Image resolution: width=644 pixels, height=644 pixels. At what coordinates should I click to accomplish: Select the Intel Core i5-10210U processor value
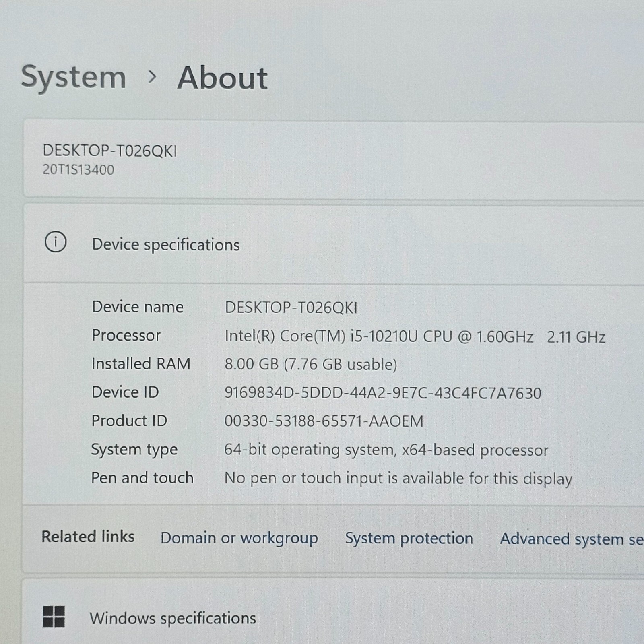(415, 336)
